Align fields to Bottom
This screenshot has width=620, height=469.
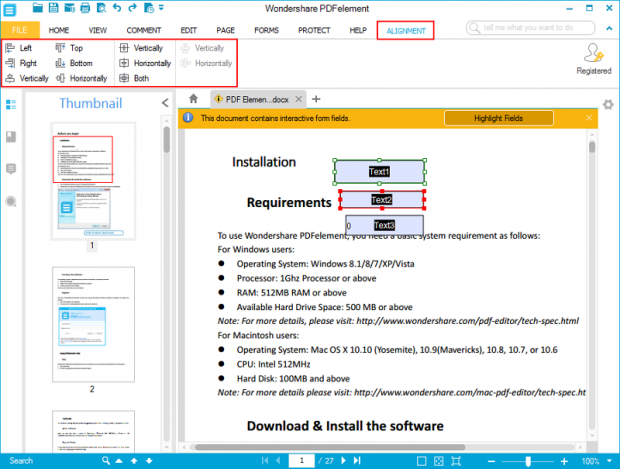tap(74, 63)
